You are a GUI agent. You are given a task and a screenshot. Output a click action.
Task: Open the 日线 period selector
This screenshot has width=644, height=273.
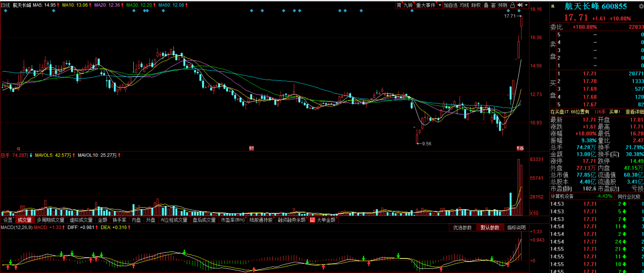coord(5,5)
